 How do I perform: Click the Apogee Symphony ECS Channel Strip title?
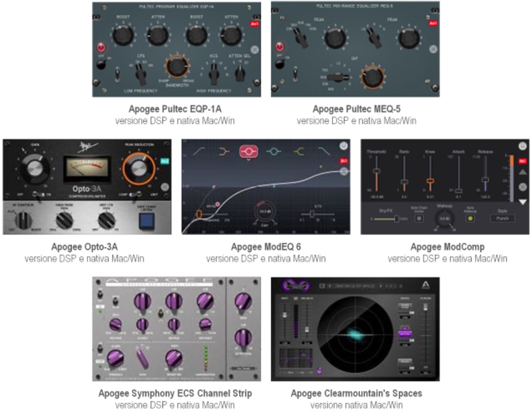coord(175,394)
